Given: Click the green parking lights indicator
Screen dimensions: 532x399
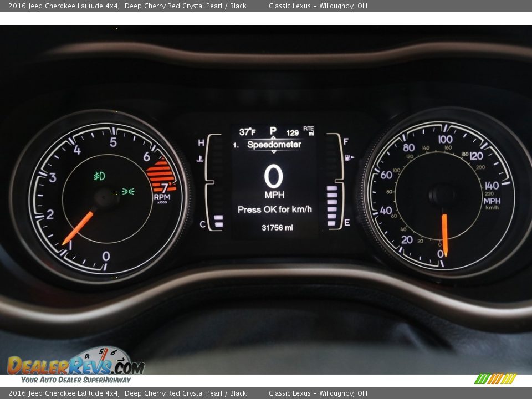Looking at the screenshot, I should [x=128, y=191].
